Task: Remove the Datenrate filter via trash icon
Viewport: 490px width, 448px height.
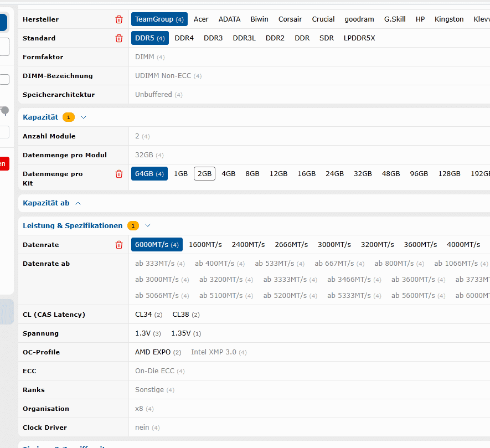Action: pyautogui.click(x=119, y=245)
